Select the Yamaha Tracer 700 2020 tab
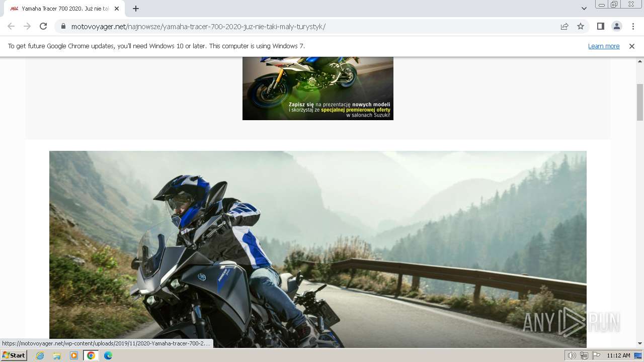This screenshot has width=644, height=362. [64, 9]
